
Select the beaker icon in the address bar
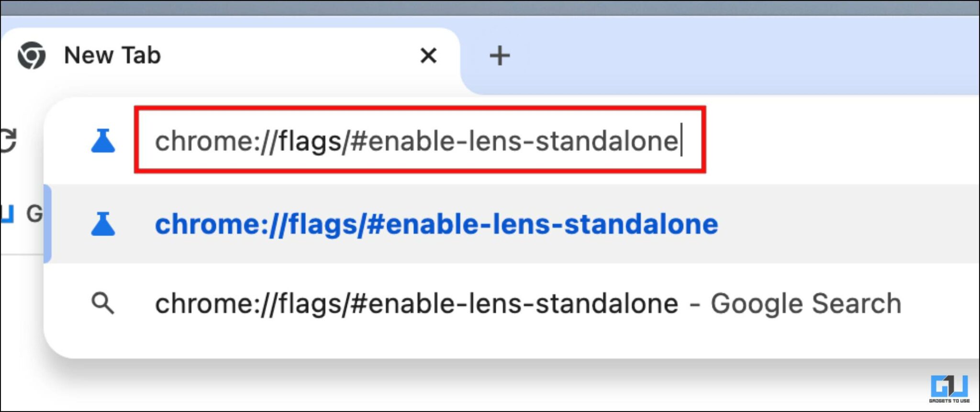tap(103, 141)
